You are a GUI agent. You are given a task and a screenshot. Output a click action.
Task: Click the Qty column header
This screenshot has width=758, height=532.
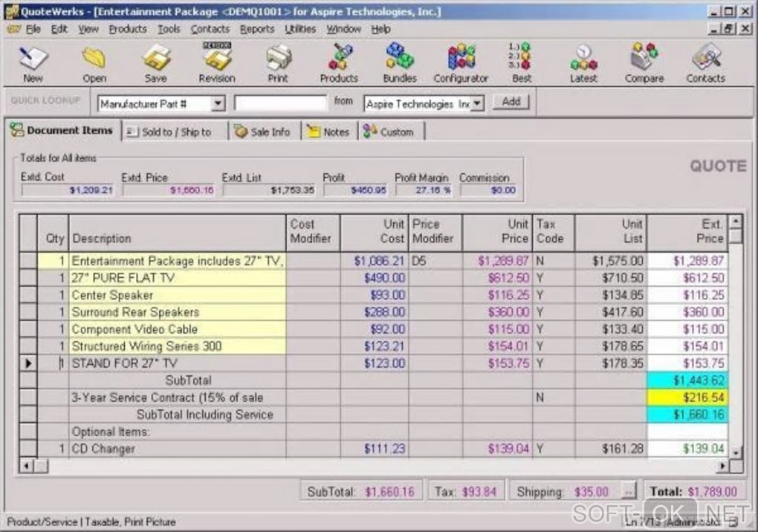[54, 233]
